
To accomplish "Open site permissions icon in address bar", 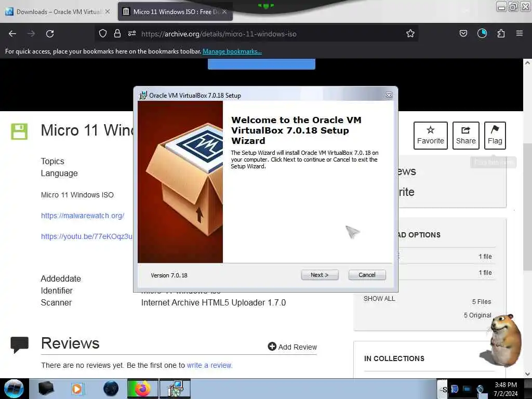I will click(132, 33).
